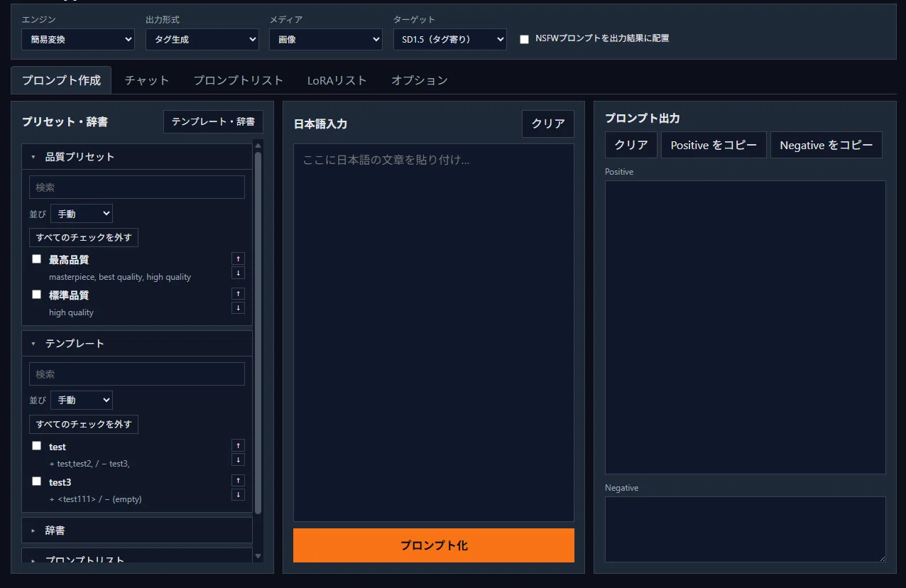Screen dimensions: 906x588
Task: Open 並び sort dropdown in 品質プリセット
Action: 82,213
